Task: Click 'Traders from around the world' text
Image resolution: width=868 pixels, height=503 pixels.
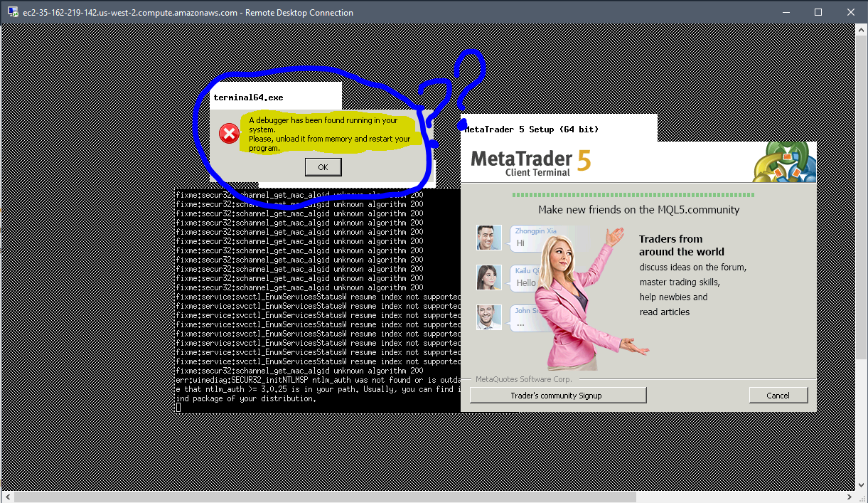Action: 682,245
